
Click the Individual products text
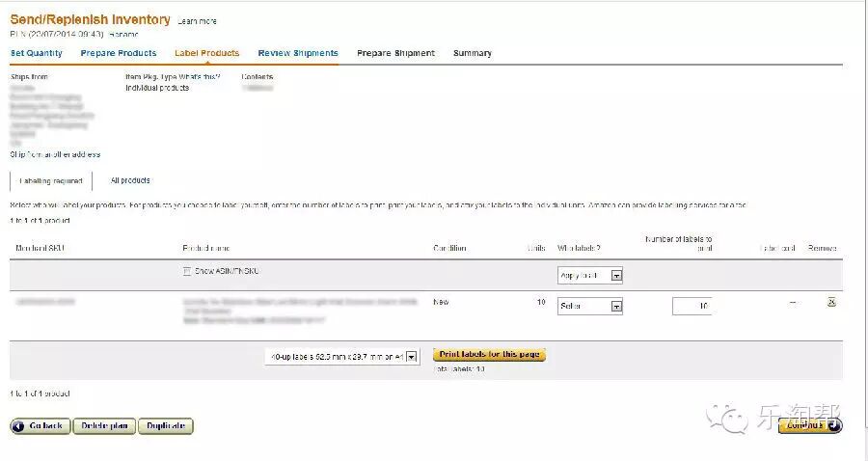click(x=157, y=88)
